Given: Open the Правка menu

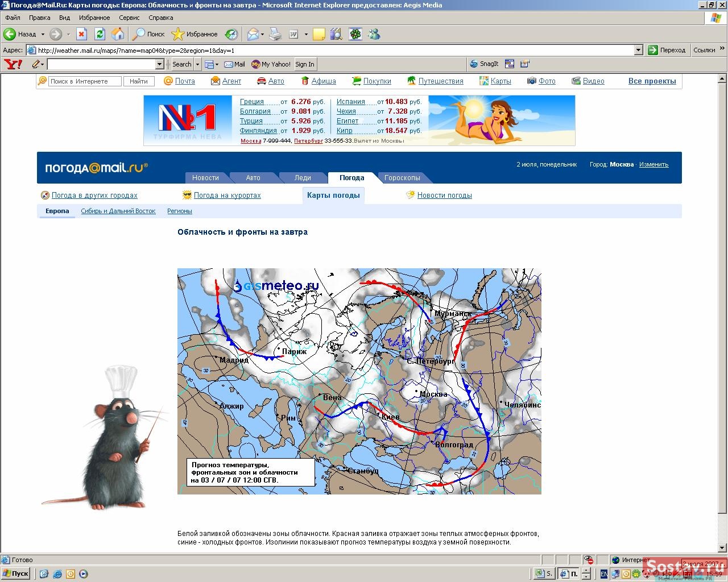Looking at the screenshot, I should coord(39,18).
